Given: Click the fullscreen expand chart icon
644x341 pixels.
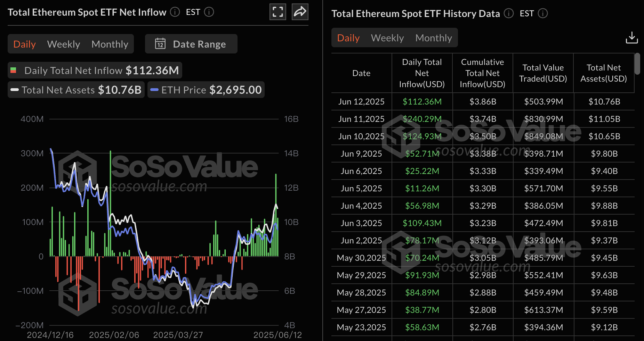Looking at the screenshot, I should (x=277, y=12).
